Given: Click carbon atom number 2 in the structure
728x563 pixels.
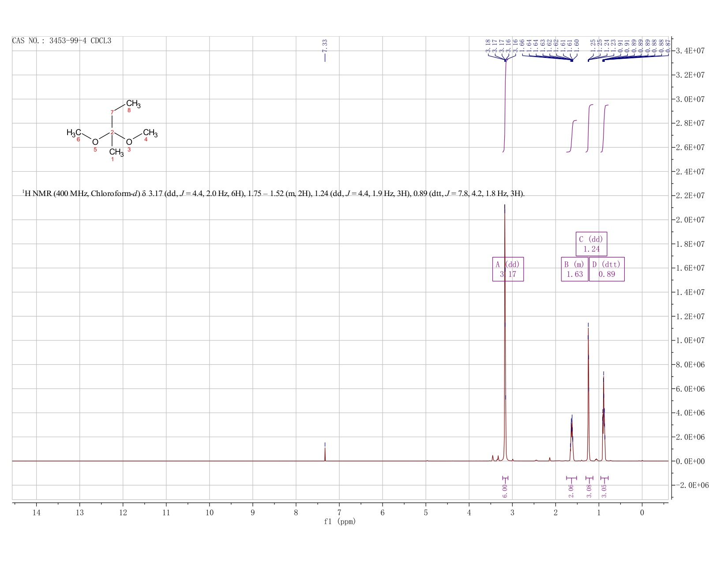Looking at the screenshot, I should pos(112,132).
